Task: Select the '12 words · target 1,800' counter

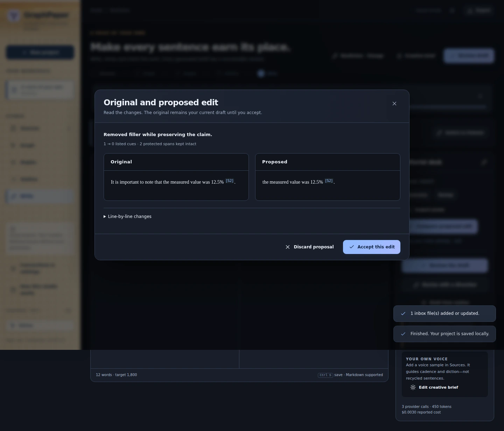Action: (x=117, y=375)
